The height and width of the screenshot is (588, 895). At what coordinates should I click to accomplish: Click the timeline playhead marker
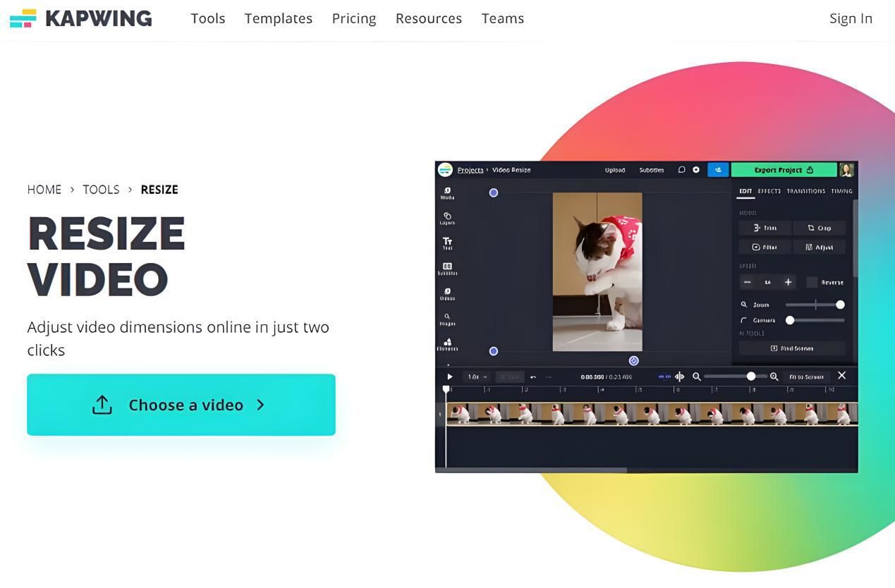click(446, 389)
